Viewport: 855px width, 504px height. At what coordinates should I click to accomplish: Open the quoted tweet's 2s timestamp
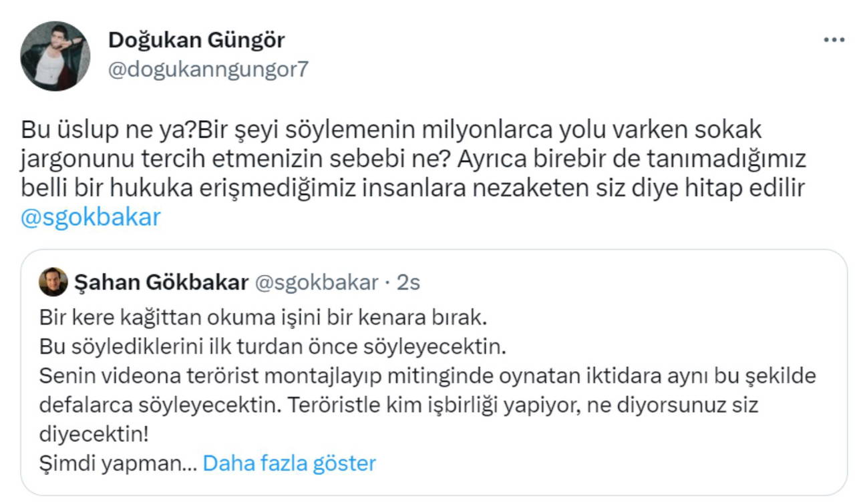408,282
